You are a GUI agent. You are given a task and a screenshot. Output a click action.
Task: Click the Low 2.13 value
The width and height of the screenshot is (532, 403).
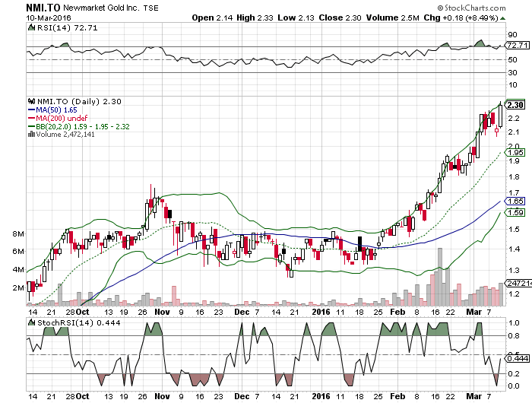[296, 17]
